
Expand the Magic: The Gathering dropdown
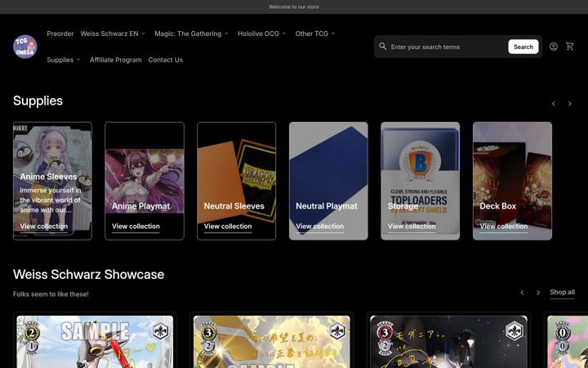(192, 34)
